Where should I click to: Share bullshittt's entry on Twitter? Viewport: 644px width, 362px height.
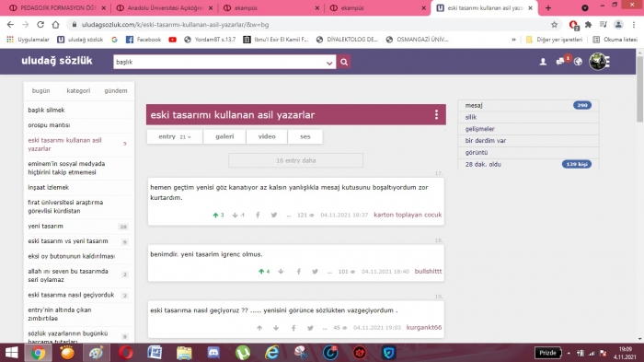tap(315, 272)
